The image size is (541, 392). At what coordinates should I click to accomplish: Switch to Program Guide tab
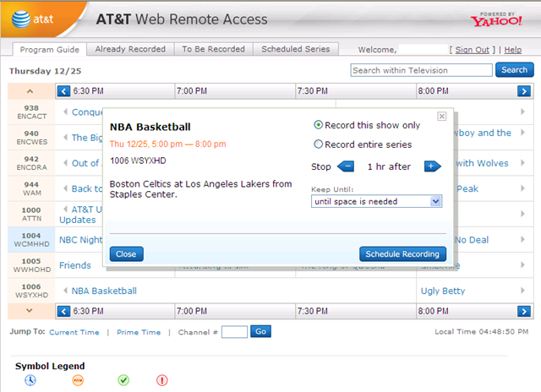pos(49,49)
